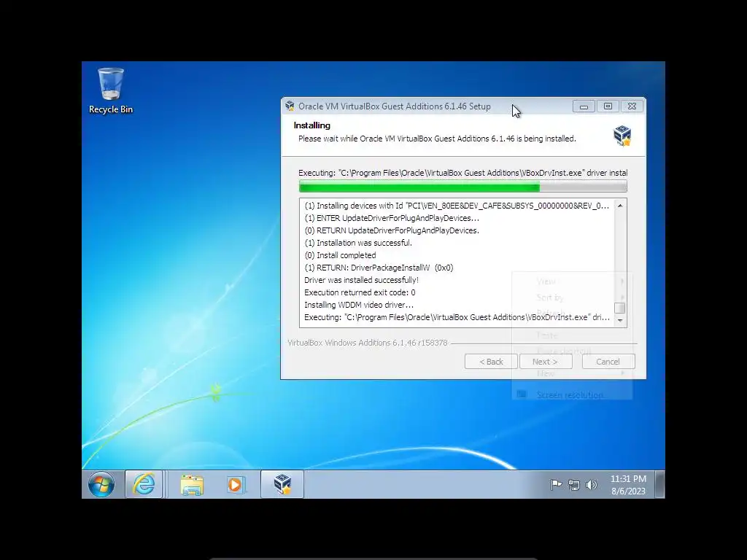
Task: Click the log scrollbar down arrow
Action: pyautogui.click(x=620, y=320)
